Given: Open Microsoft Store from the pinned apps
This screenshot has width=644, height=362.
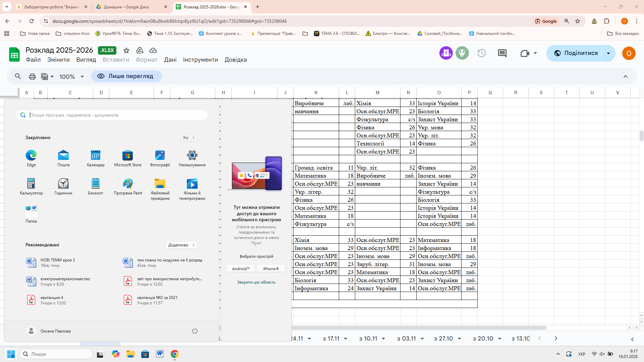Looking at the screenshot, I should click(x=127, y=158).
